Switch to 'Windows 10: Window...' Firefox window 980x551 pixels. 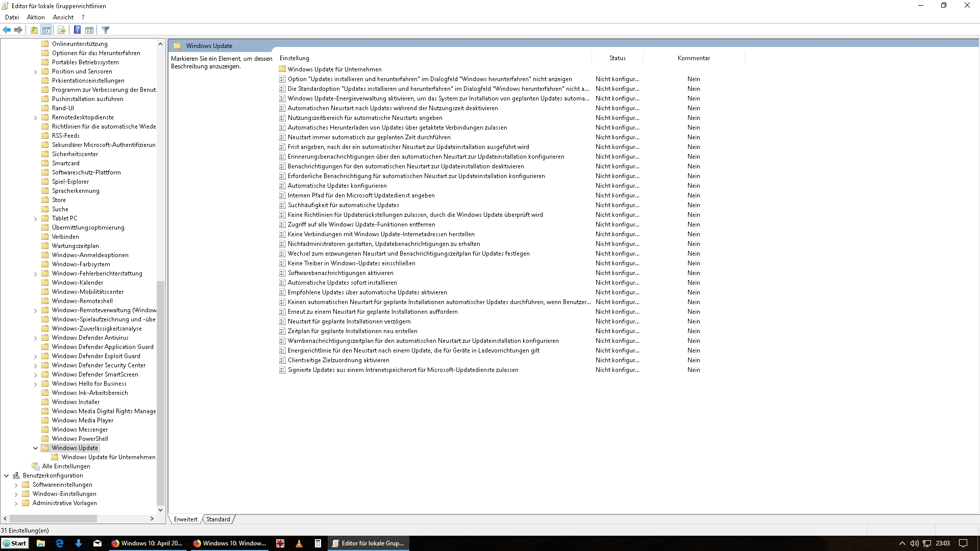[230, 543]
